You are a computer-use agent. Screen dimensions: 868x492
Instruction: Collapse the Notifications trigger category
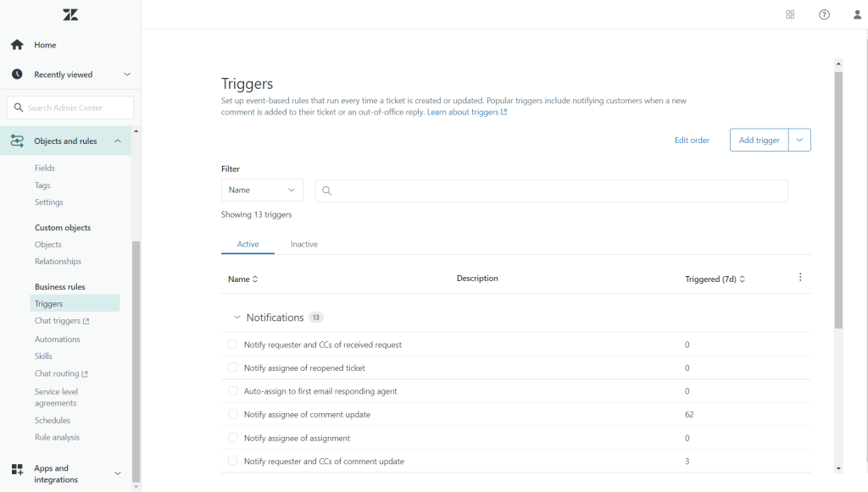tap(237, 317)
